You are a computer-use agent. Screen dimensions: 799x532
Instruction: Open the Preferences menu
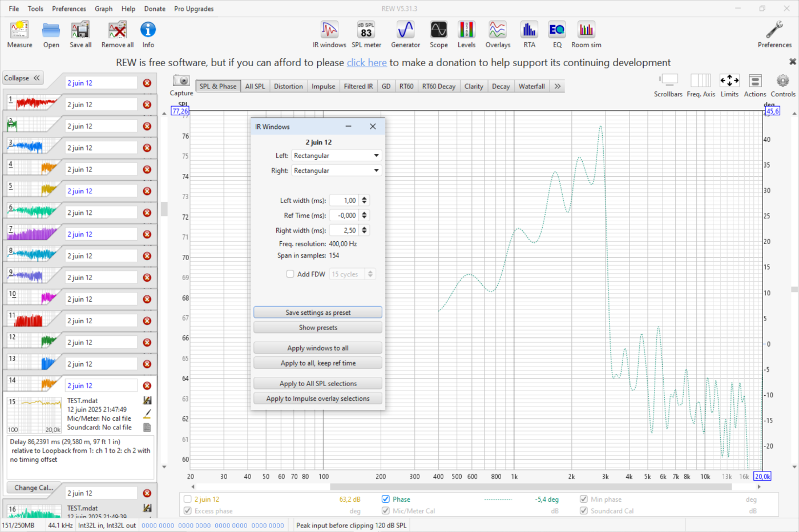[68, 9]
